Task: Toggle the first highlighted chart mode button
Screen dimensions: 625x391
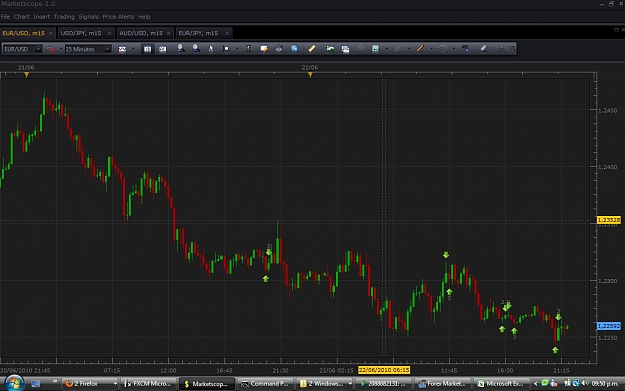Action: pyautogui.click(x=147, y=49)
